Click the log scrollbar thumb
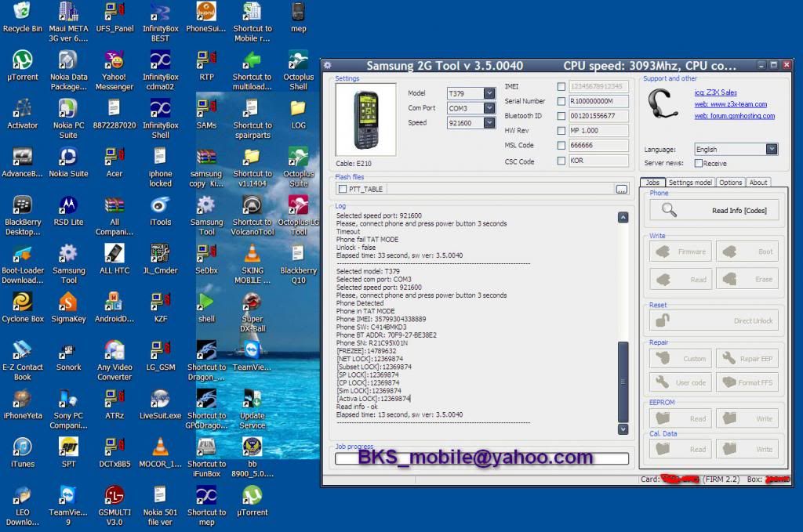Viewport: 803px width, 532px height. (x=623, y=382)
